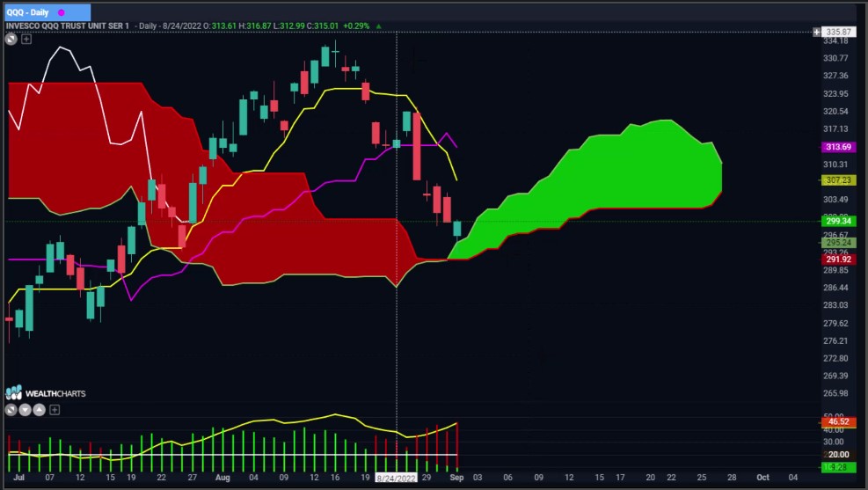This screenshot has height=490, width=868.
Task: Toggle indicator pane resize icon
Action: 11,410
